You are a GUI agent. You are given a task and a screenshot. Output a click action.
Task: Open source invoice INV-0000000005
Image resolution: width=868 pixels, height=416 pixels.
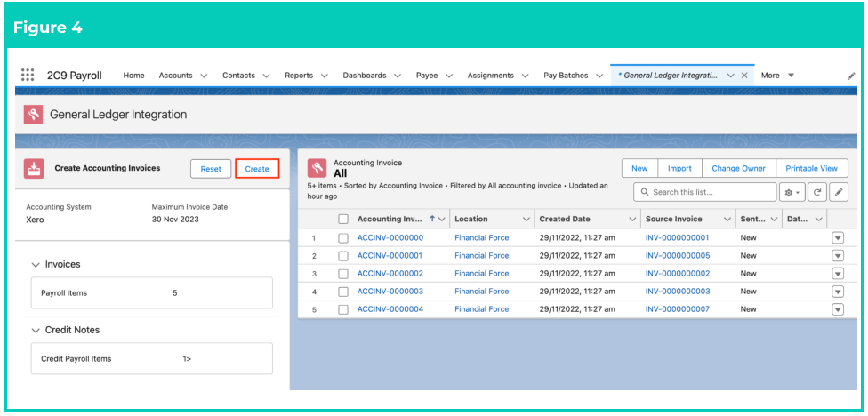click(x=678, y=256)
